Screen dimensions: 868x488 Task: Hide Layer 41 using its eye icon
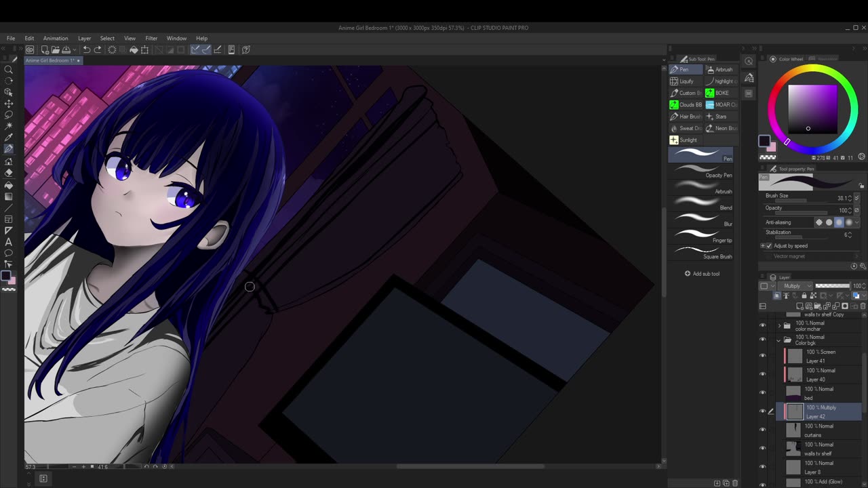click(x=762, y=356)
